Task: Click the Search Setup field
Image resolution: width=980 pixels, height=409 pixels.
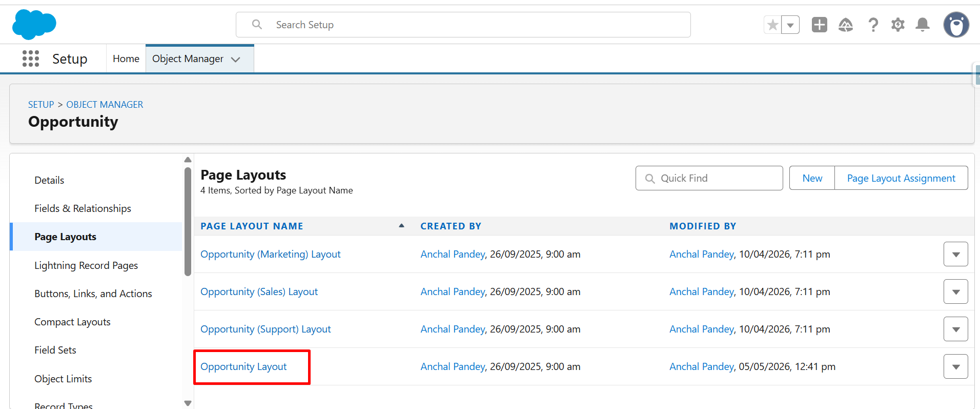Action: (x=463, y=25)
